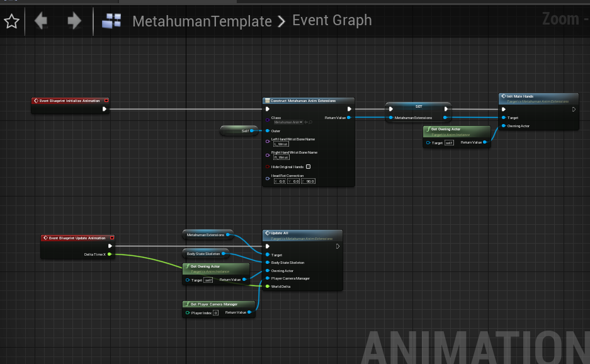Select Body State Skeleton variable node

coord(205,254)
